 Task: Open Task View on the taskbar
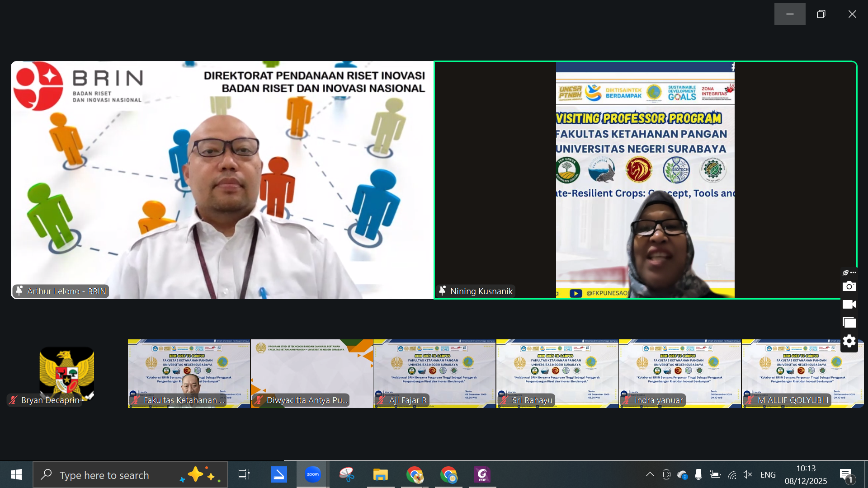(244, 474)
